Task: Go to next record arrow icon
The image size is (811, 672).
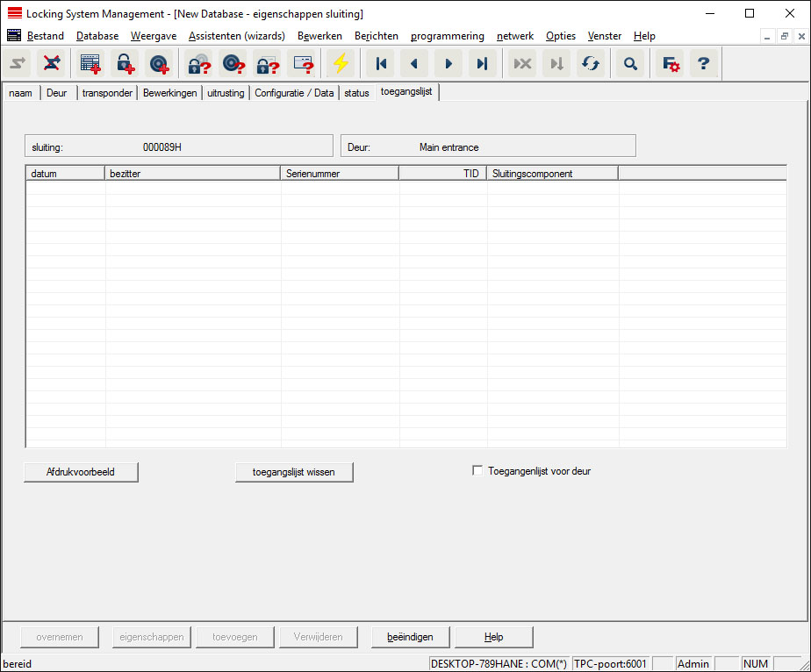Action: (448, 64)
